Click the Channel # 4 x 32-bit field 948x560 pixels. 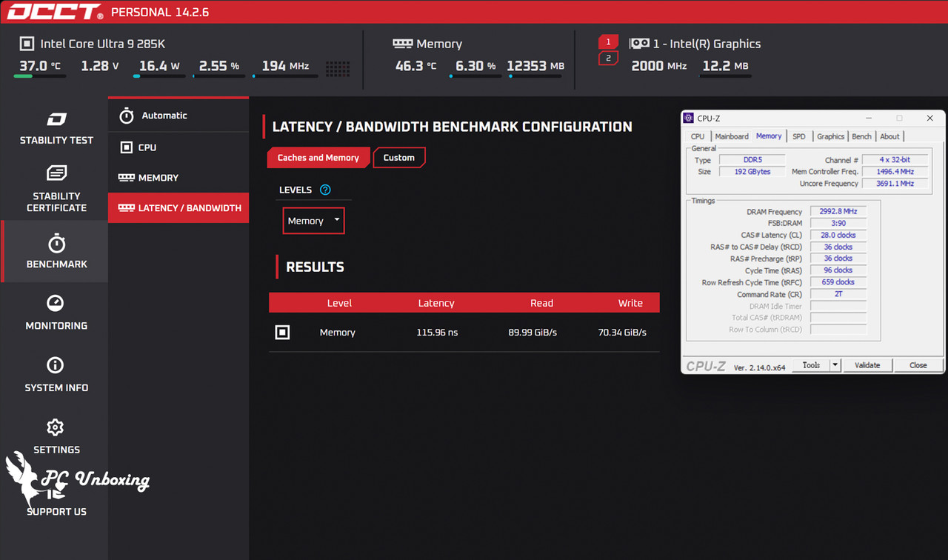(895, 160)
